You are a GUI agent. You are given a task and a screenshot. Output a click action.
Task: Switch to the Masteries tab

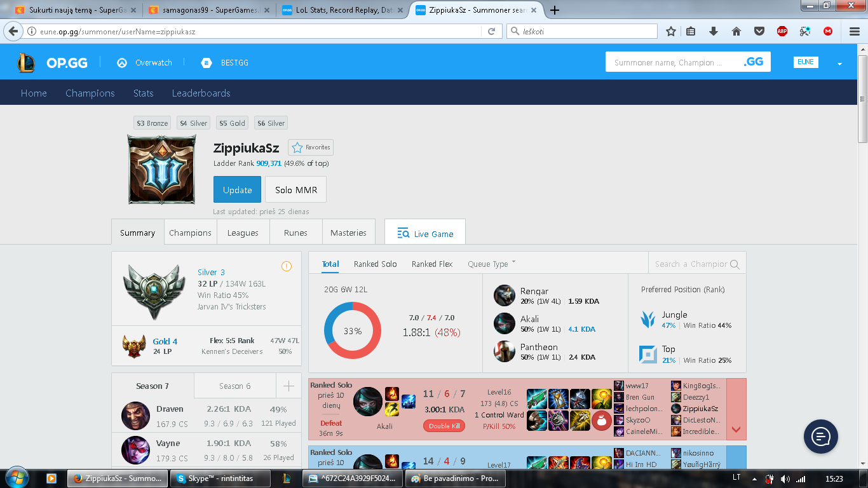[x=348, y=233]
